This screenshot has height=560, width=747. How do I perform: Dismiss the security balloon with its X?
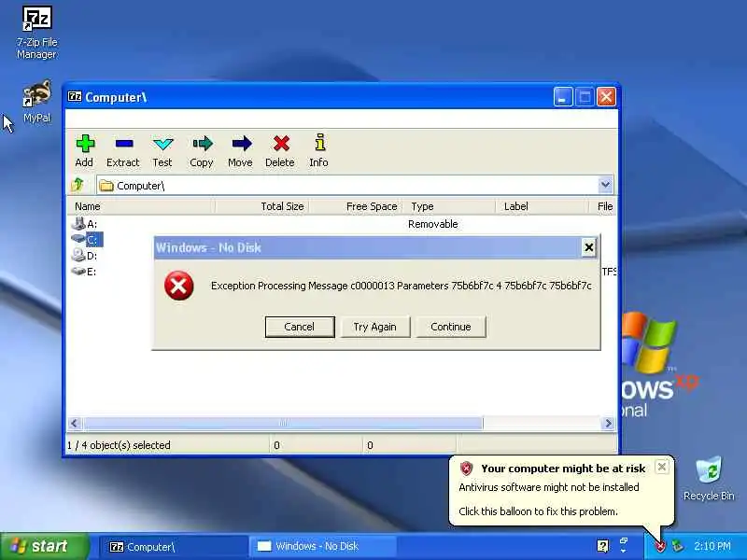point(661,468)
